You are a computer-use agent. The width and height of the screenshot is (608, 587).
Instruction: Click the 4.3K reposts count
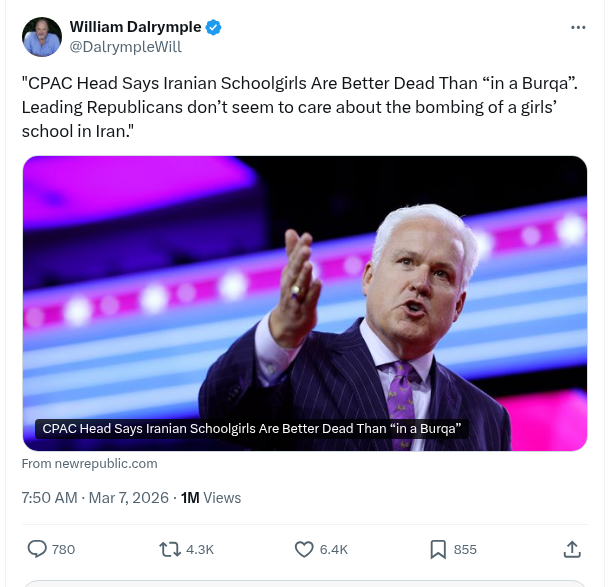(x=200, y=550)
